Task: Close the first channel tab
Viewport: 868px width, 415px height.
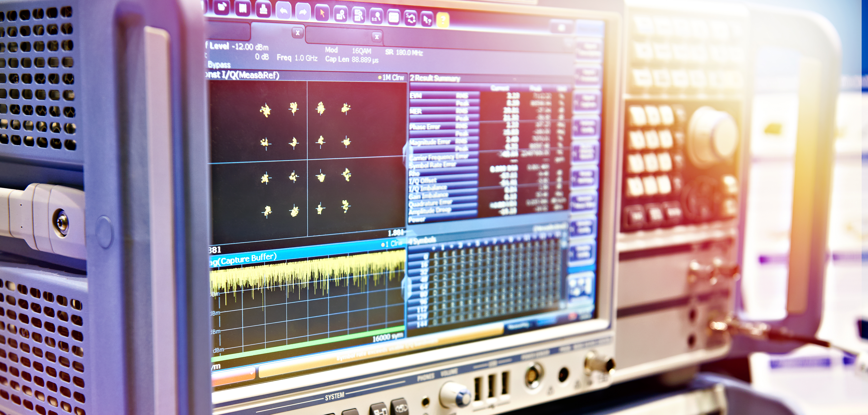Action: pyautogui.click(x=298, y=33)
